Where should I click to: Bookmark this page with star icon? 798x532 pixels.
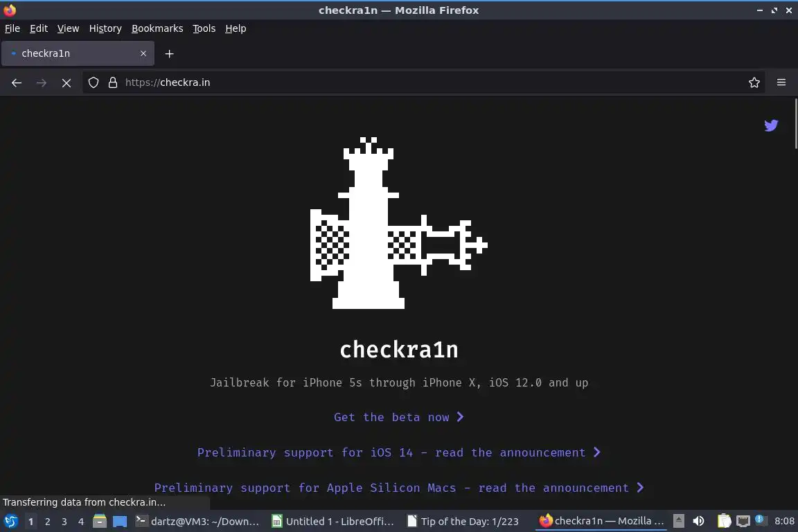click(x=754, y=82)
